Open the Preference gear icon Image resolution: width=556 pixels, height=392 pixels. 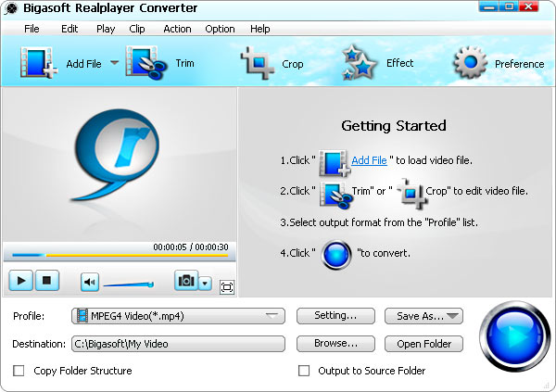470,63
